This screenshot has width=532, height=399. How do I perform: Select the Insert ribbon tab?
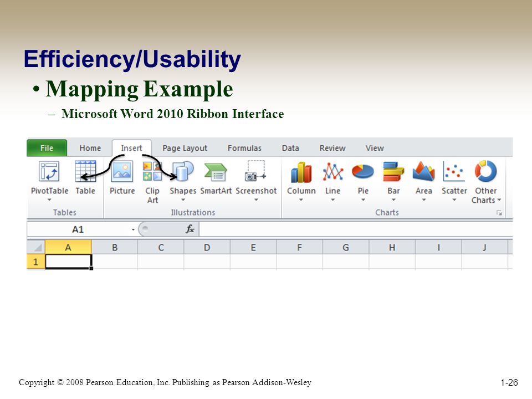[131, 149]
